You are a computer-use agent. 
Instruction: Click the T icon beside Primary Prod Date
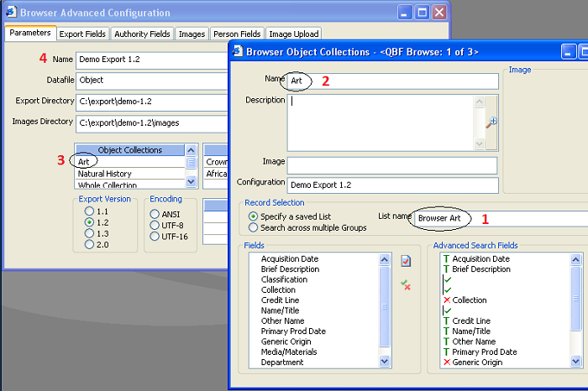click(x=446, y=352)
